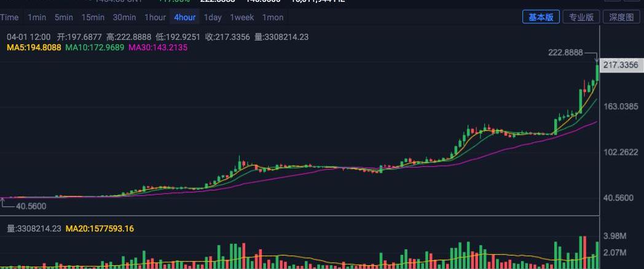Switch to the 5min interval
644x269 pixels.
[64, 17]
